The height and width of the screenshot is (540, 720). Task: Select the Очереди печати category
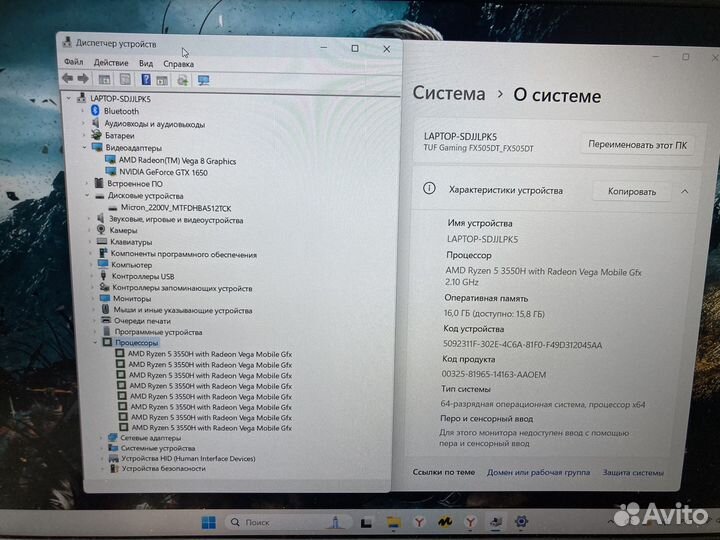(x=142, y=321)
